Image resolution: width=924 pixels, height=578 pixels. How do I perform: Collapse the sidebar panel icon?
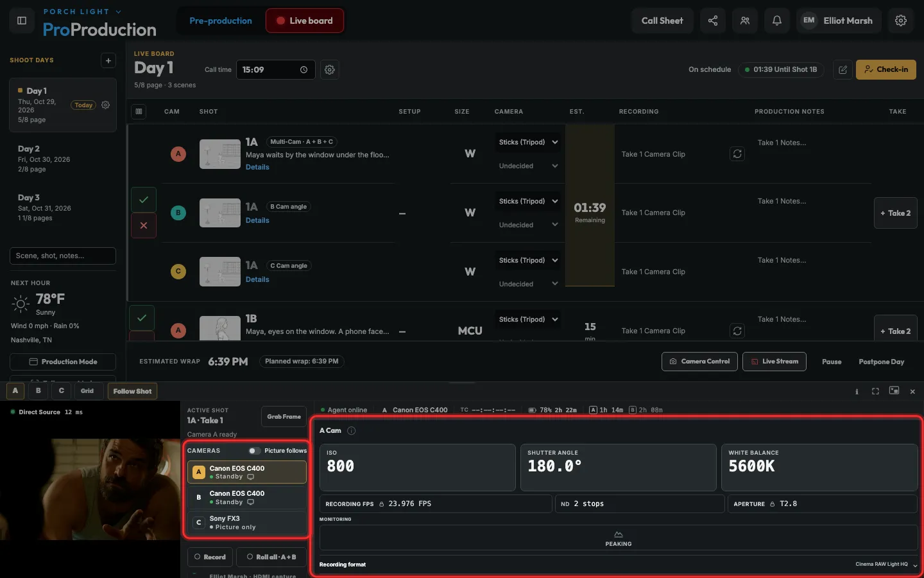click(22, 21)
